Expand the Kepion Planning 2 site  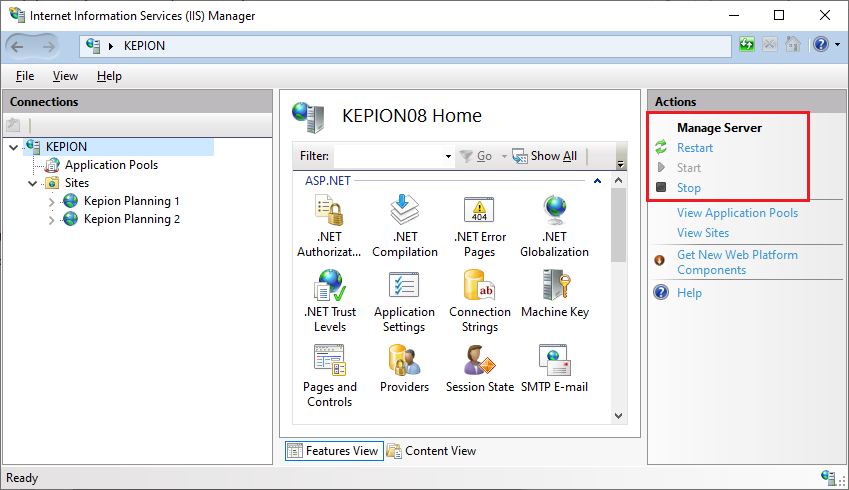[x=51, y=220]
